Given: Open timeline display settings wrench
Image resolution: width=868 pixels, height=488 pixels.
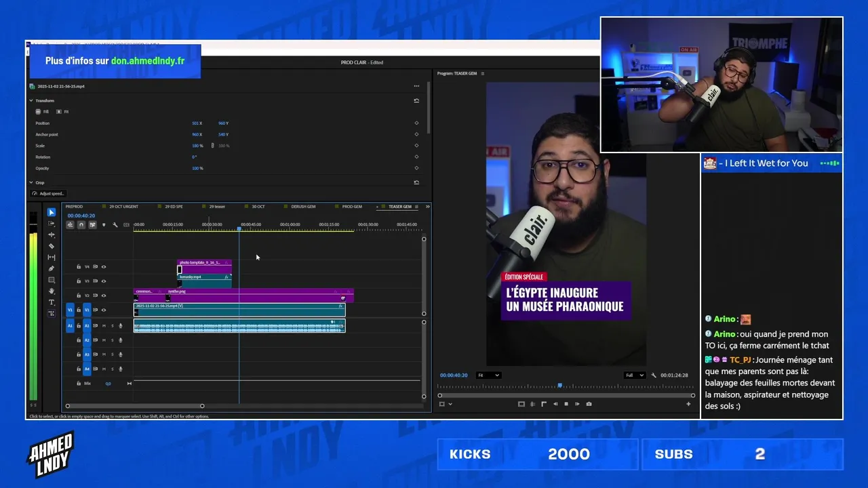Looking at the screenshot, I should click(x=115, y=225).
